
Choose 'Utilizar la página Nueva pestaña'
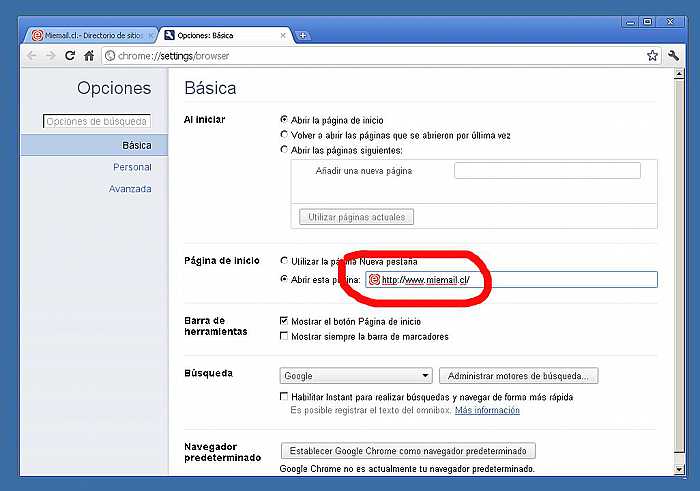(x=283, y=261)
